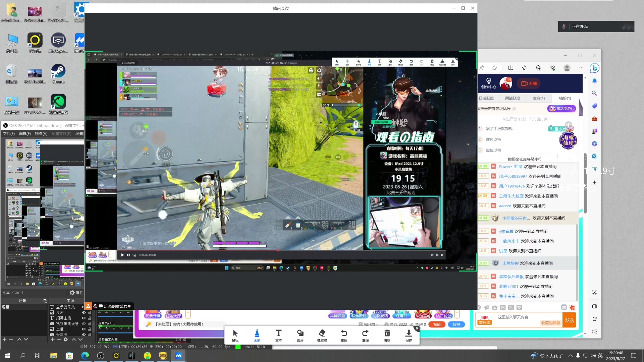Add this page to Edge favorites star
This screenshot has height=362, width=644.
coord(494,68)
